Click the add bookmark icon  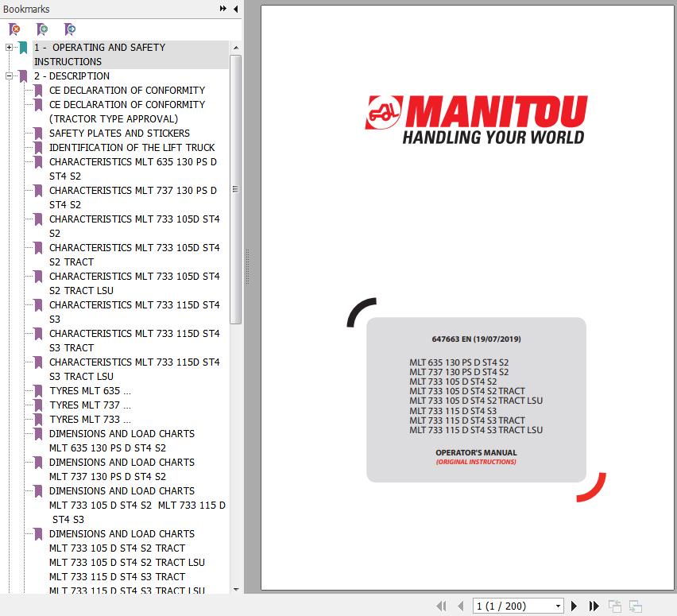click(42, 29)
